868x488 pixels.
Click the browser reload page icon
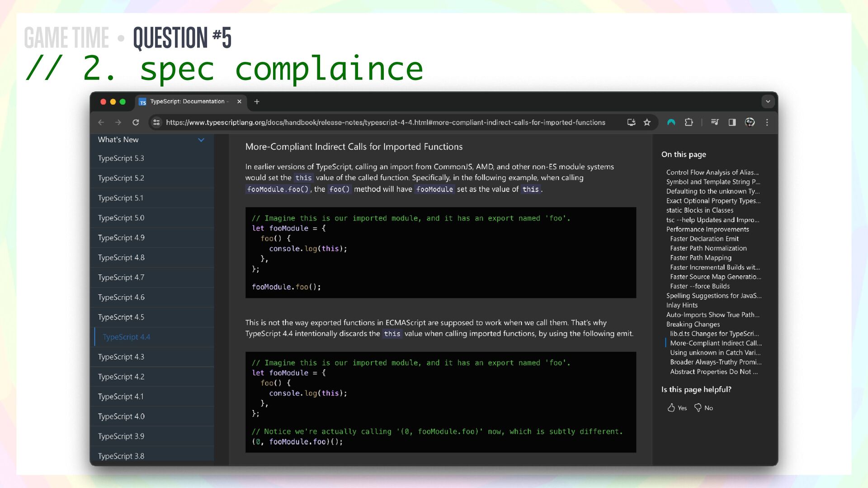coord(136,122)
